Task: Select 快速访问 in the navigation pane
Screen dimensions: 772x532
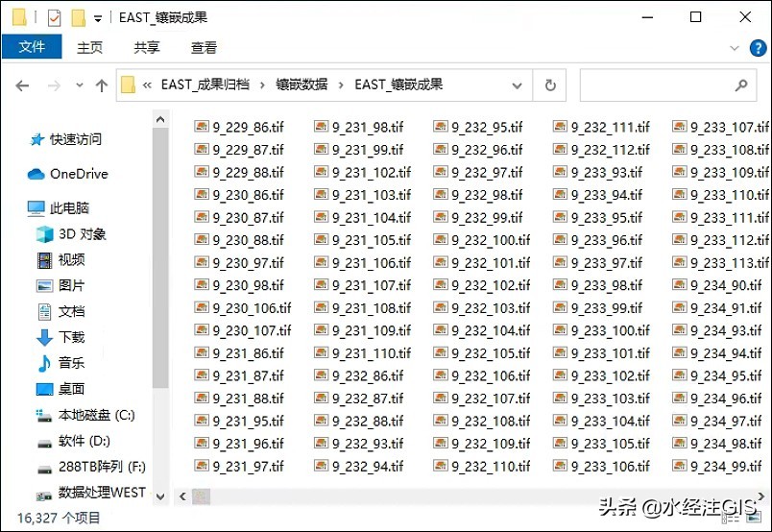Action: click(75, 139)
